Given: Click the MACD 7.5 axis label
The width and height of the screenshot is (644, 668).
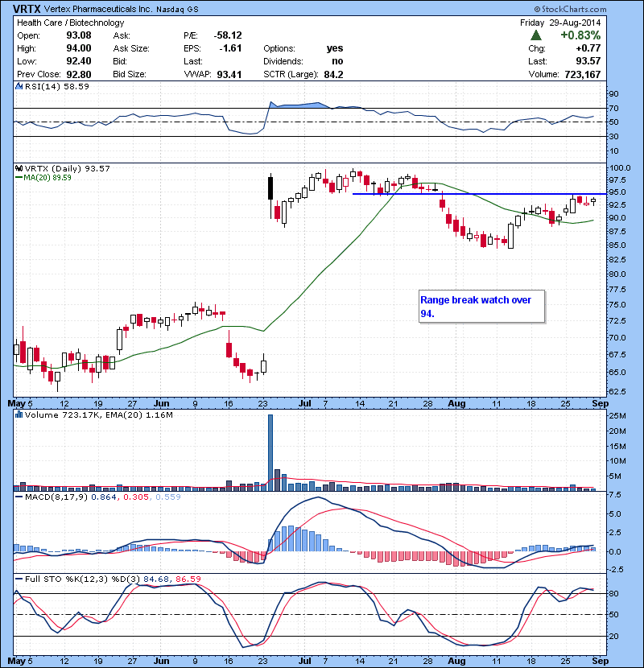Looking at the screenshot, I should (x=615, y=495).
